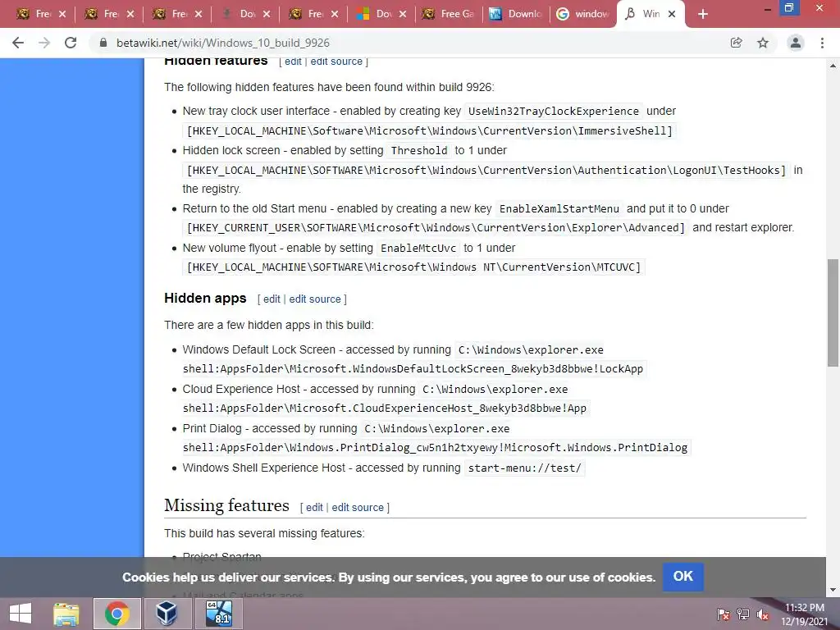Click the scrollbar down arrow

833,589
